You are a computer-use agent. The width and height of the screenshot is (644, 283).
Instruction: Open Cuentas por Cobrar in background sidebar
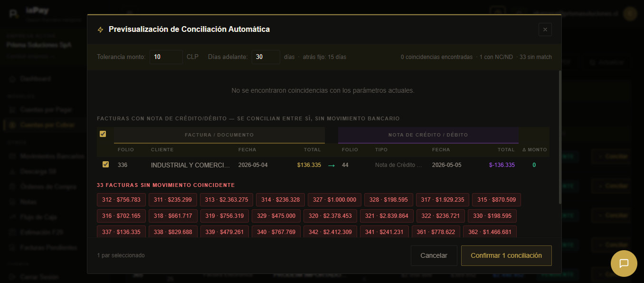(x=47, y=125)
